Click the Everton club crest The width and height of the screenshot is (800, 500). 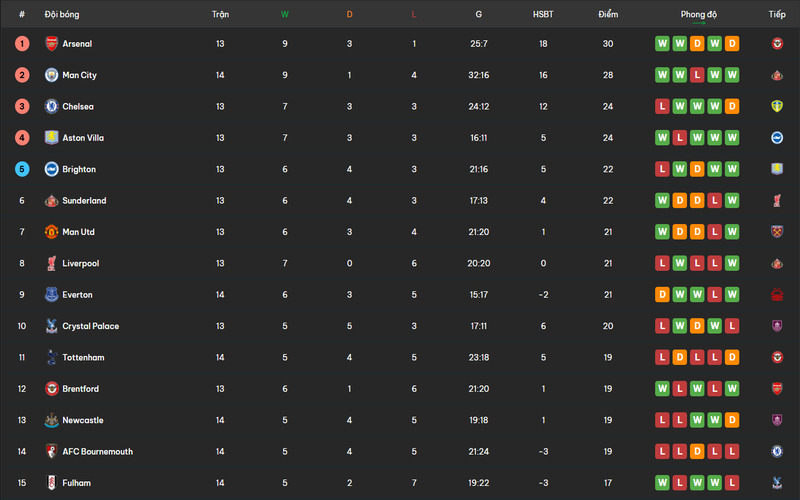51,295
